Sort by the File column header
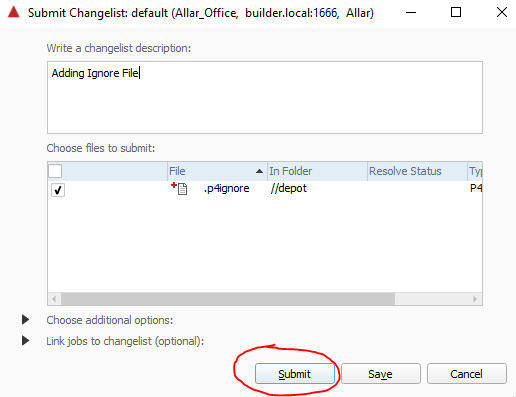Image resolution: width=516 pixels, height=397 pixels. click(217, 171)
